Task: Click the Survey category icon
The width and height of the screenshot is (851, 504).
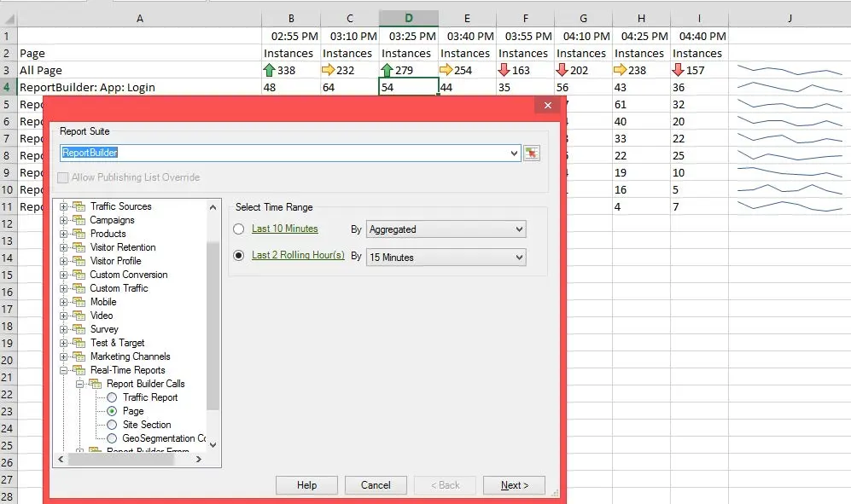Action: pyautogui.click(x=79, y=329)
